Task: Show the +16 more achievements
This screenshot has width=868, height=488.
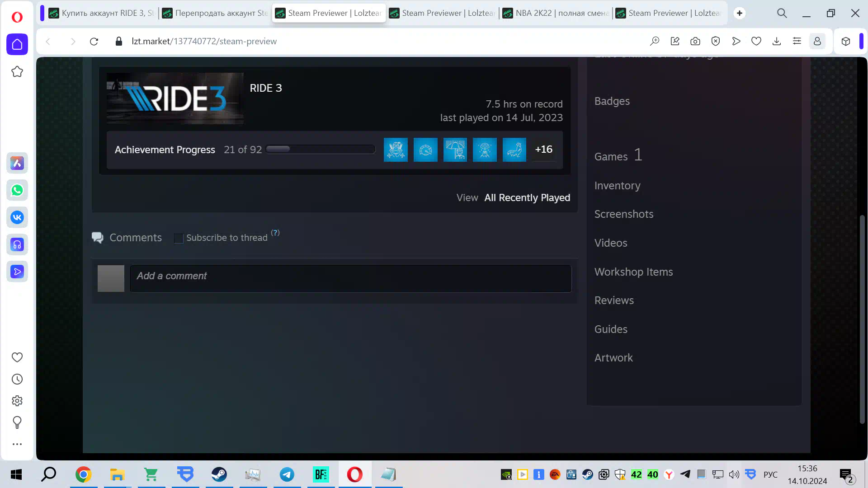Action: [543, 150]
